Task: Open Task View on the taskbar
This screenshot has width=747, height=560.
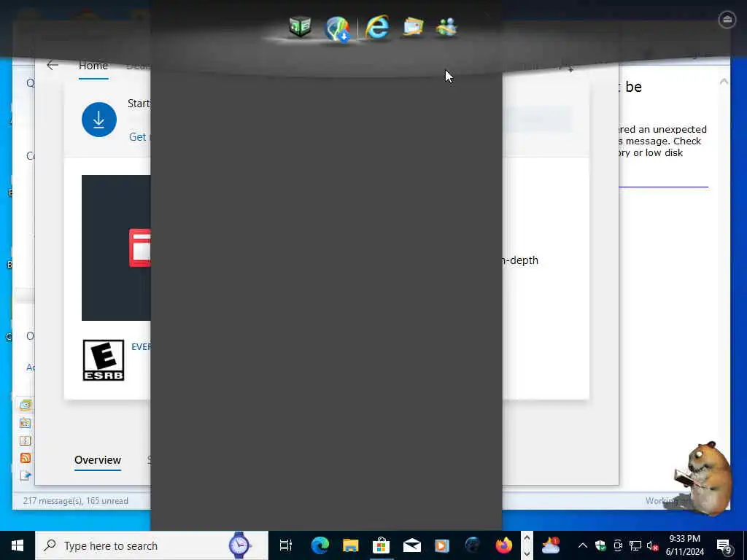Action: tap(285, 545)
